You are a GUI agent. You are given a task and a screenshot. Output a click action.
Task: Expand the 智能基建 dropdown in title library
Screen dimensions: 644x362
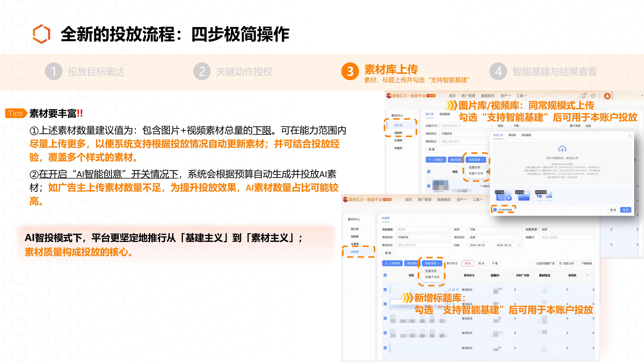[x=432, y=263]
